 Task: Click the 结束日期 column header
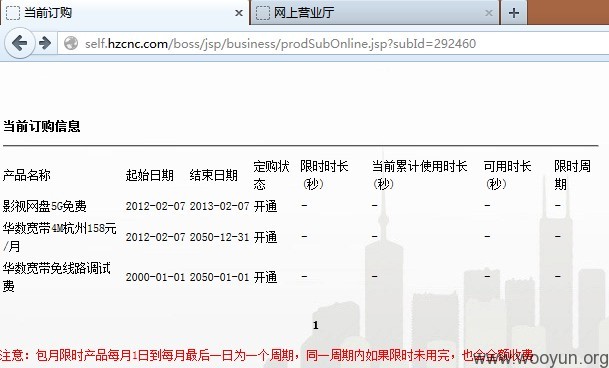pos(214,175)
